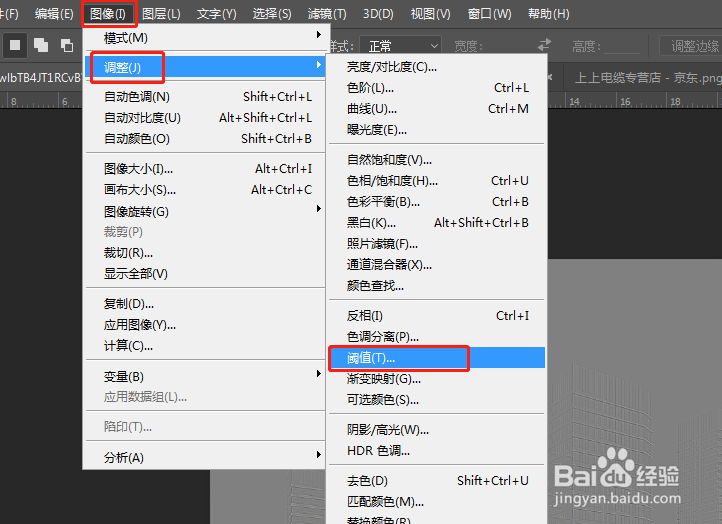
Task: Choose 裁切(R)... menu item
Action: pyautogui.click(x=205, y=253)
